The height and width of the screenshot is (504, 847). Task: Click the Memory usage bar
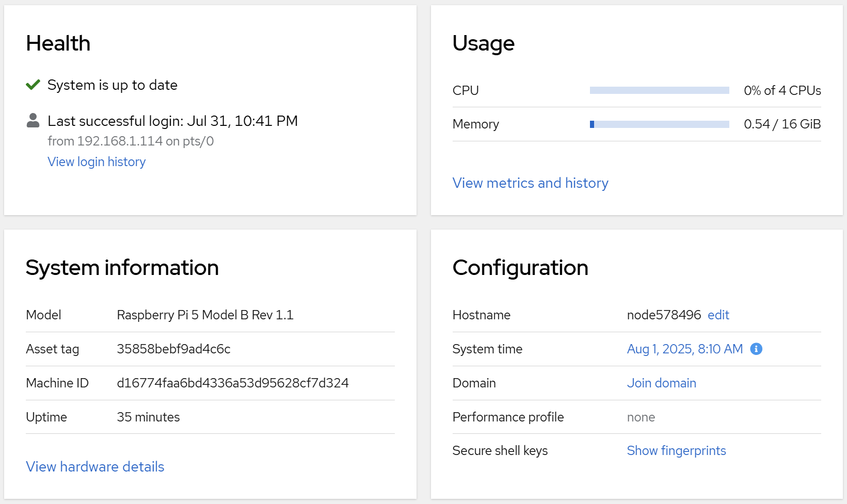coord(659,124)
